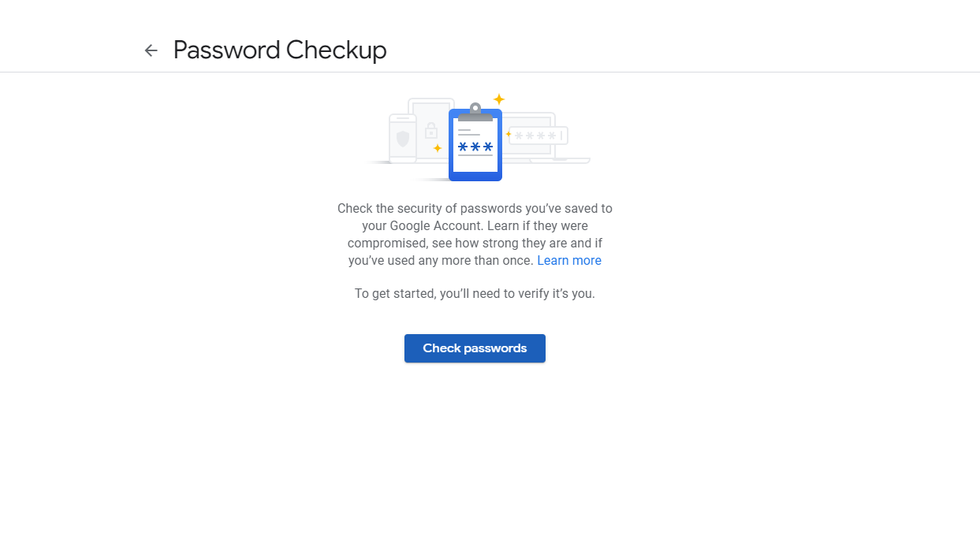
Task: Click the laptop's gray asterisk password field
Action: pos(539,136)
